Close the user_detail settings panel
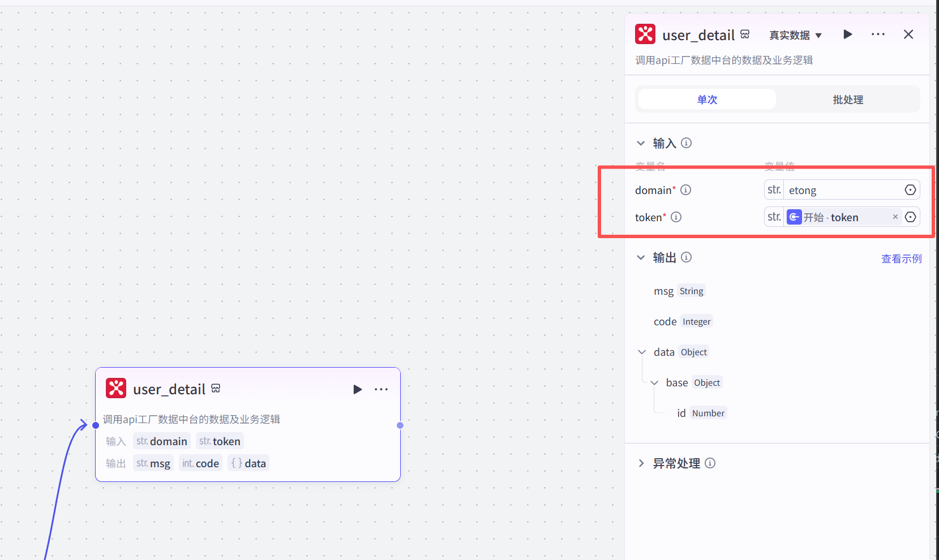This screenshot has height=560, width=939. (x=908, y=35)
